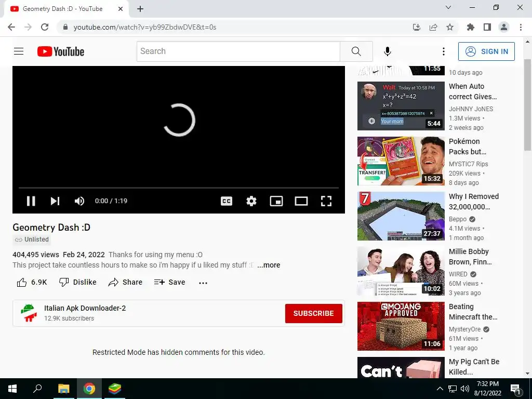
Task: Open Chrome extensions puzzle icon
Action: (471, 27)
